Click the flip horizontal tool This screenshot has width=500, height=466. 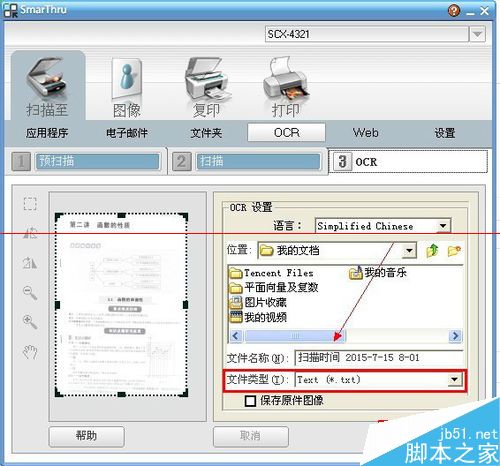click(x=30, y=233)
